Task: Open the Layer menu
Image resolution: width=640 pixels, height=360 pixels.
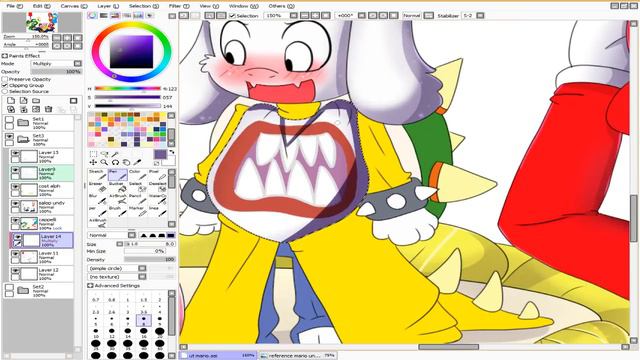Action: [x=108, y=6]
